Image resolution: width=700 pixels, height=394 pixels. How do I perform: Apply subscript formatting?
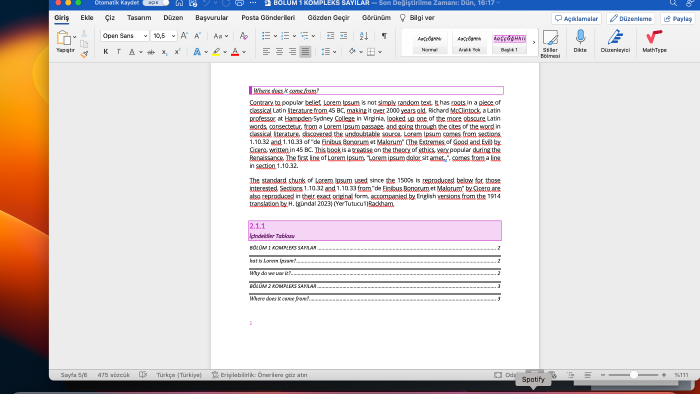[164, 52]
